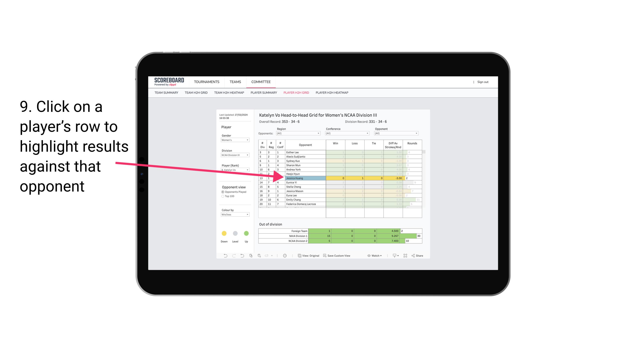Open the Gender dropdown selector
Screen dimensions: 644x346
234,141
